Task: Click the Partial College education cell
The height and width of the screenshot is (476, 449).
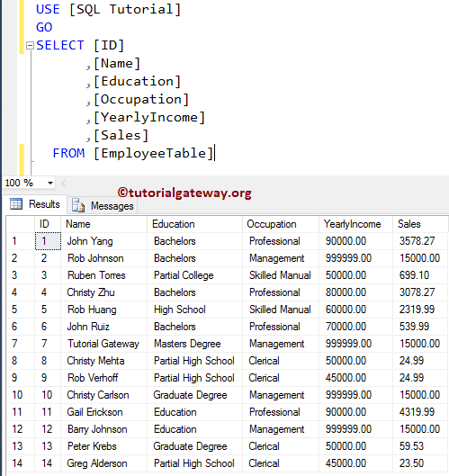Action: click(x=194, y=275)
